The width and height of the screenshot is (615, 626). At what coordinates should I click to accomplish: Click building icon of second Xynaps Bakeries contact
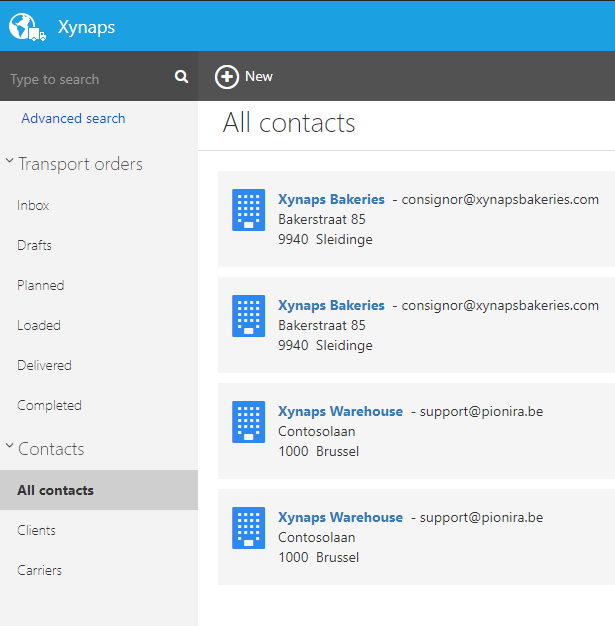pyautogui.click(x=248, y=316)
